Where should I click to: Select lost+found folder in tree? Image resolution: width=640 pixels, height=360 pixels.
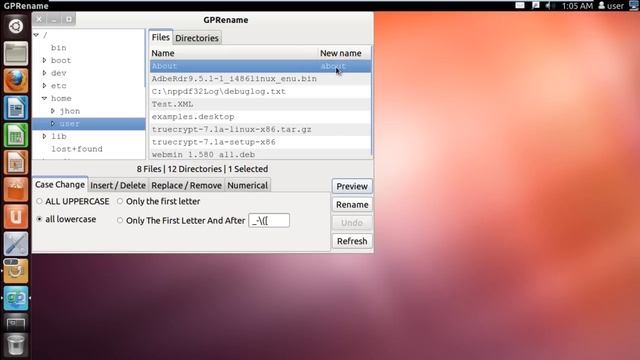pos(77,149)
